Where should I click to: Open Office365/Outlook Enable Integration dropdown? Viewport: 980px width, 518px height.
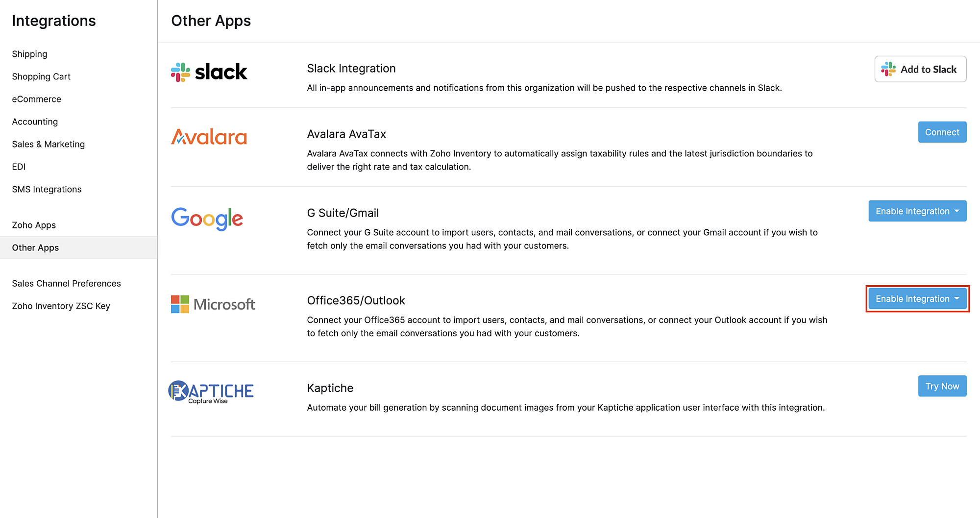pyautogui.click(x=917, y=299)
